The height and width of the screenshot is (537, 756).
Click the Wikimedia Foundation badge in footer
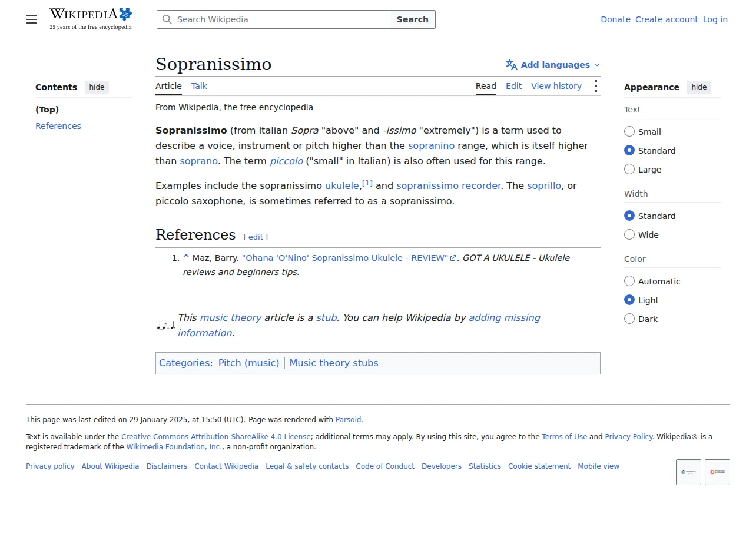click(x=688, y=472)
